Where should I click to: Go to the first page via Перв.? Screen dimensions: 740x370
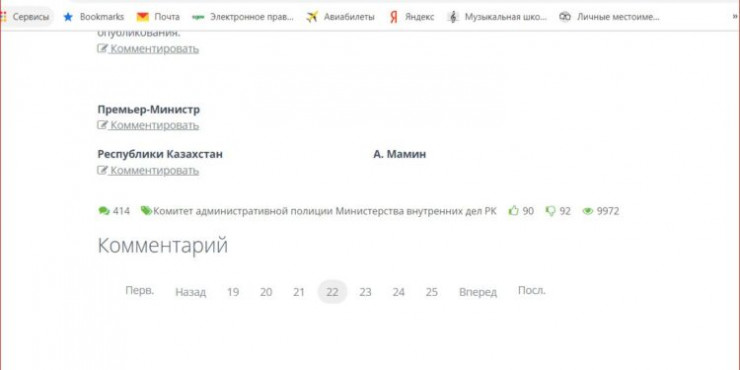click(x=140, y=291)
